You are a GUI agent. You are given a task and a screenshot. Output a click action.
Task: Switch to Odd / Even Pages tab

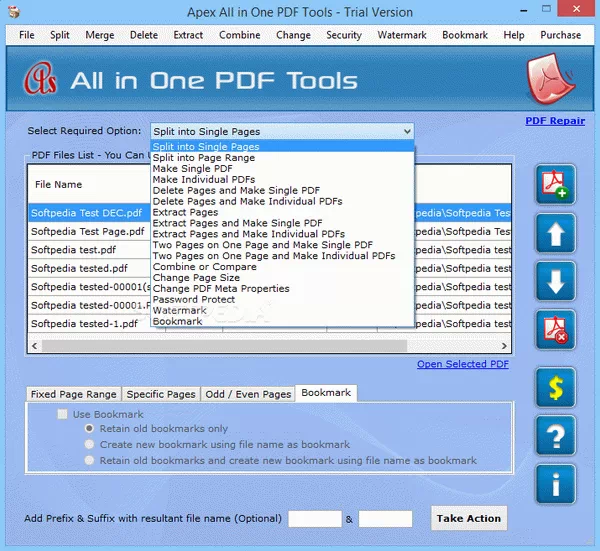click(x=248, y=394)
